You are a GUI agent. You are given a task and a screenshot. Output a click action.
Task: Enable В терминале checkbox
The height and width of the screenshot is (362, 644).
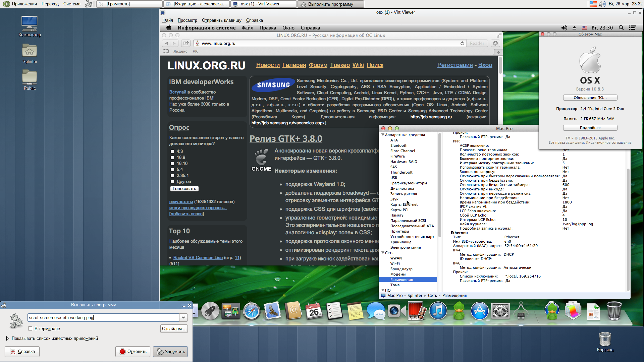tap(30, 328)
